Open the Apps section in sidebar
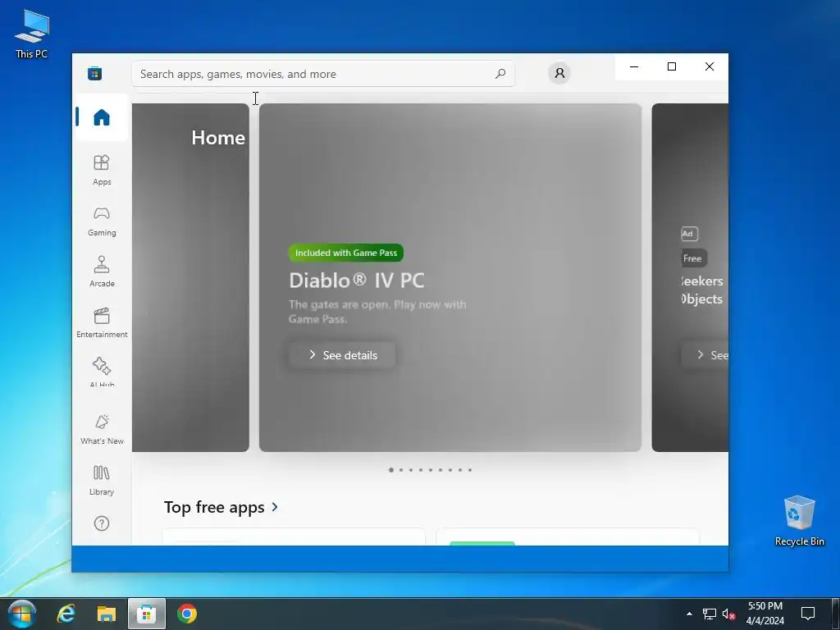Screen dimensions: 840x630 click(102, 170)
